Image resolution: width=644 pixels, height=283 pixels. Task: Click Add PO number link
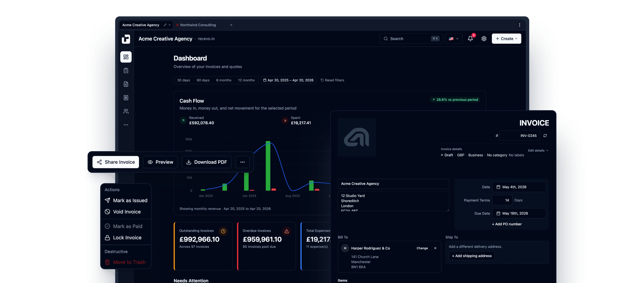[x=507, y=224]
